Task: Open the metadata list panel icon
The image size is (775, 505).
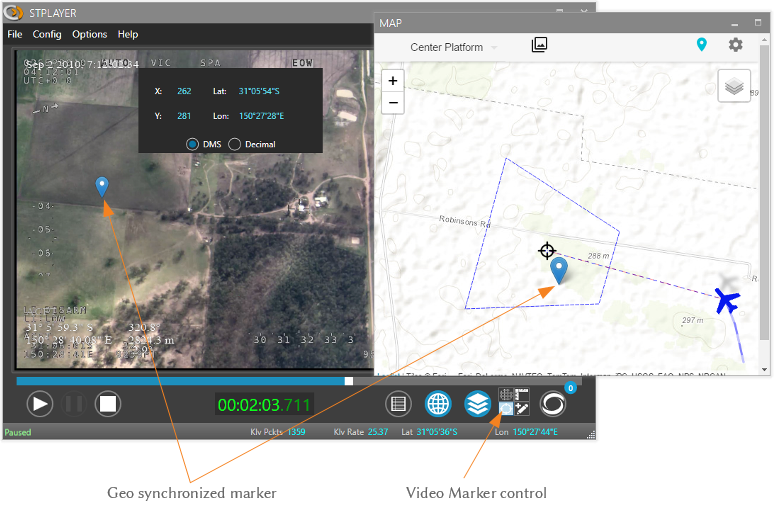Action: coord(399,404)
